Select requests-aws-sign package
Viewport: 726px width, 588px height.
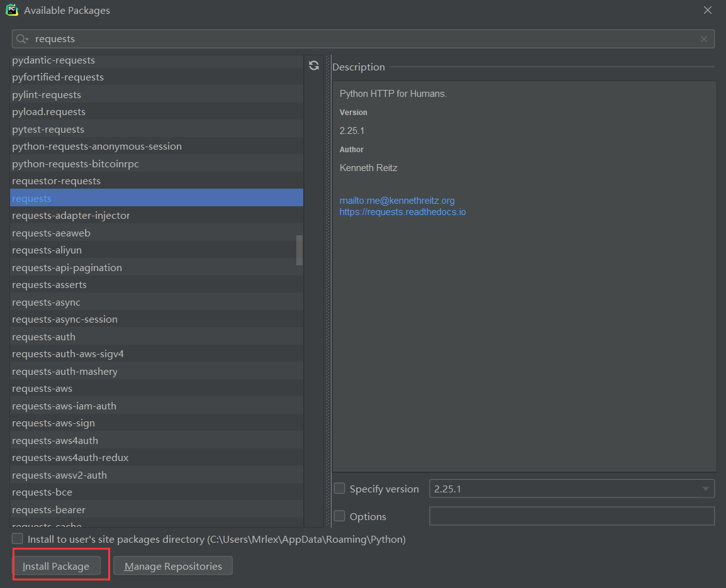(157, 423)
